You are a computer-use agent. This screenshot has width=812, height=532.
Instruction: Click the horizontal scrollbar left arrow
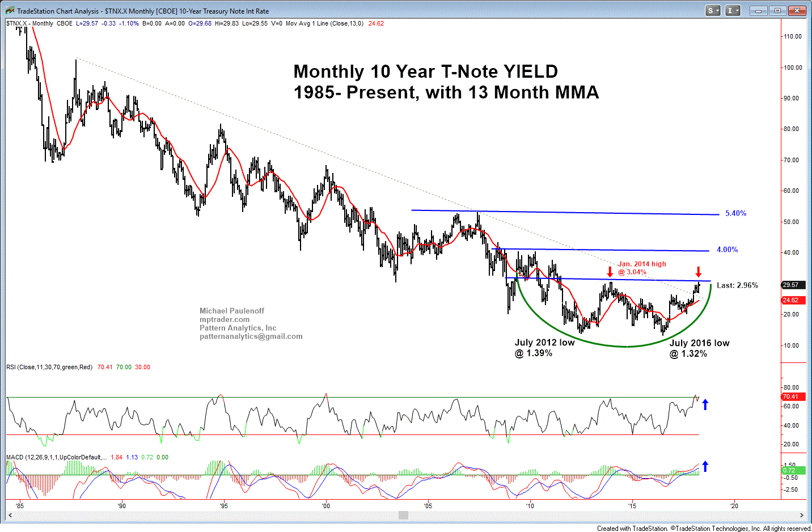coord(10,516)
